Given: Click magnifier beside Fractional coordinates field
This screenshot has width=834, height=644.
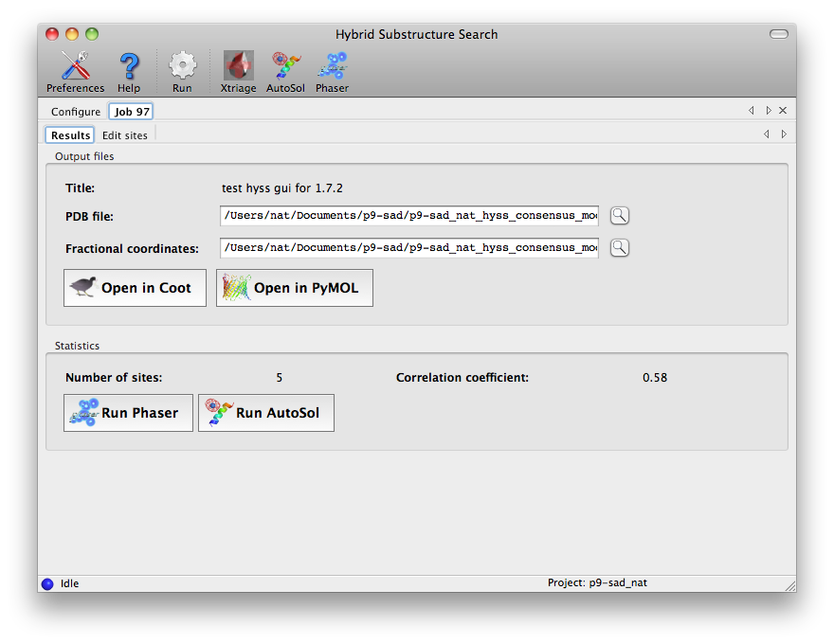Looking at the screenshot, I should pos(619,248).
